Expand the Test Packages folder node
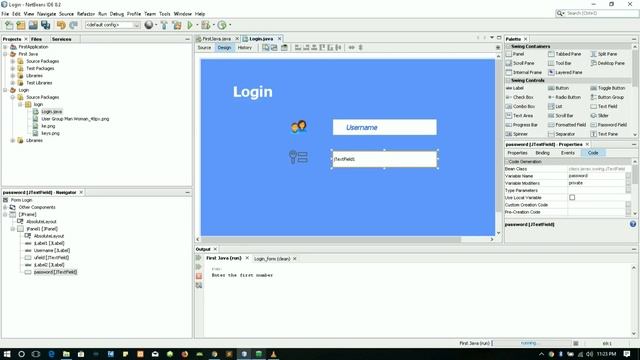The width and height of the screenshot is (640, 360). click(13, 69)
